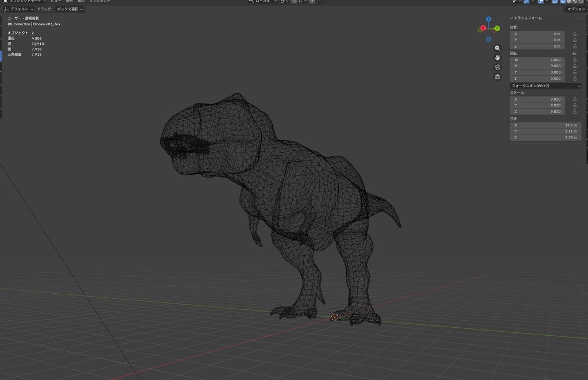Viewport: 588px width, 380px height.
Task: Open the object mode selector dropdown
Action: point(25,2)
